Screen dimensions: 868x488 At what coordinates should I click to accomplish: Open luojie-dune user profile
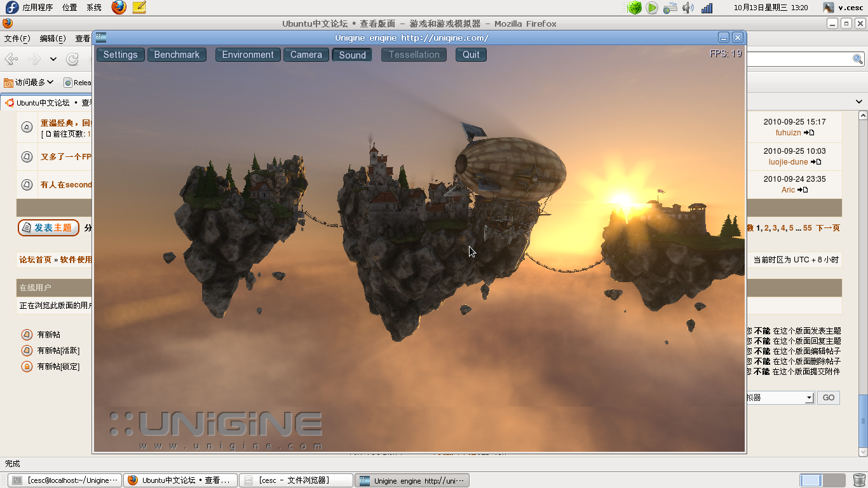click(788, 162)
